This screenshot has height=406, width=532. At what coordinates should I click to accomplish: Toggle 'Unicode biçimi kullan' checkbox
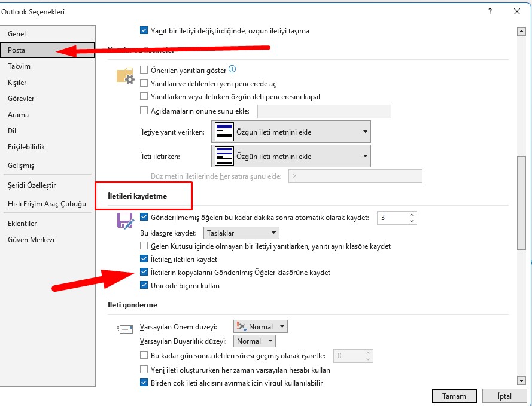(144, 285)
